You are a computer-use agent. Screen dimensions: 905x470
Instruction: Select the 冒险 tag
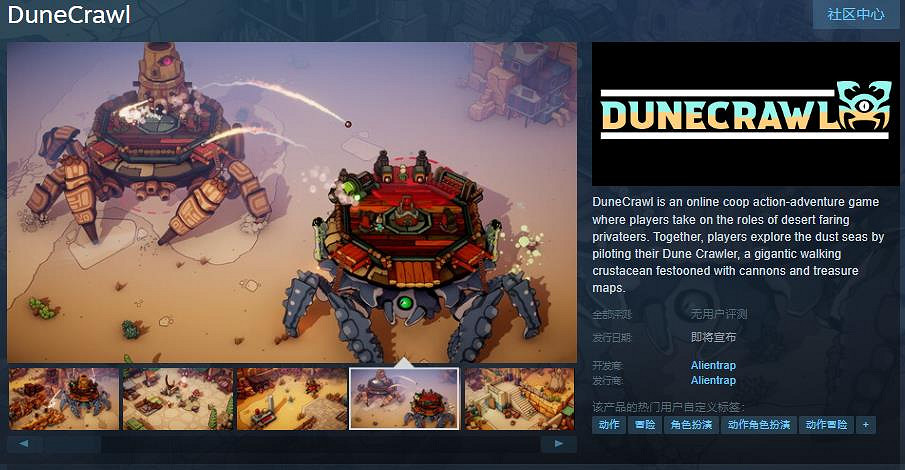pyautogui.click(x=645, y=425)
